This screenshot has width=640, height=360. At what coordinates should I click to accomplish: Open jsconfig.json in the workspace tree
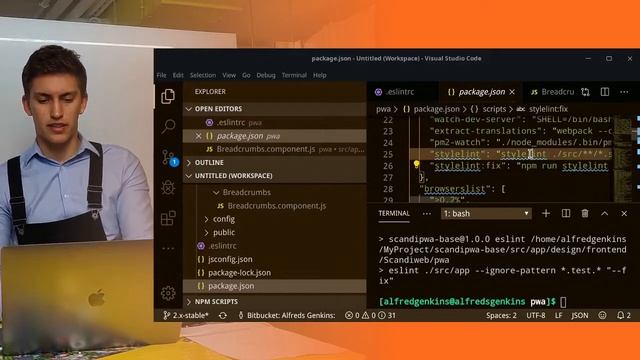pos(274,259)
